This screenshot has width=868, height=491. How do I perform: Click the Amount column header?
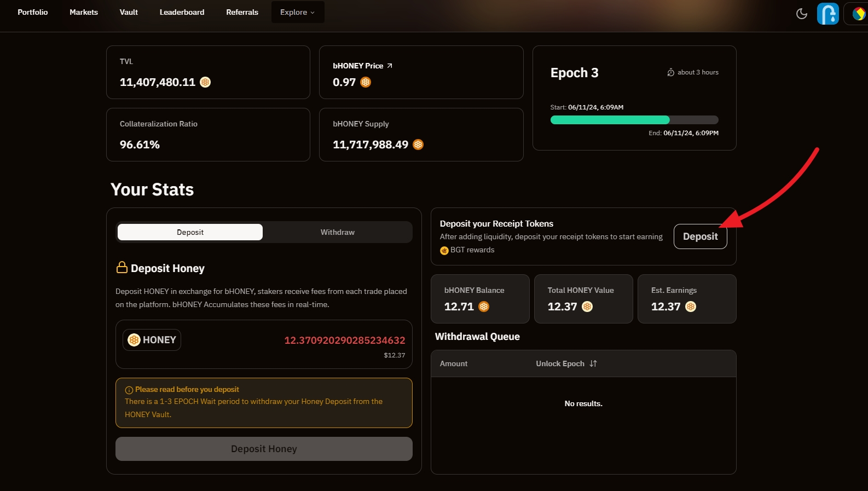tap(454, 363)
